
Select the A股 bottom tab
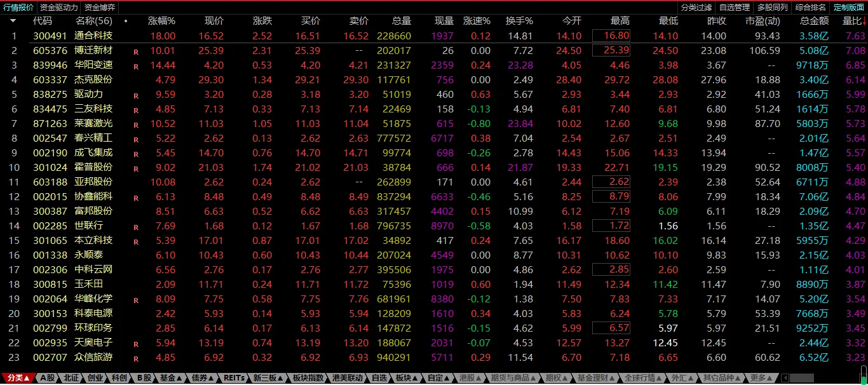pos(48,378)
